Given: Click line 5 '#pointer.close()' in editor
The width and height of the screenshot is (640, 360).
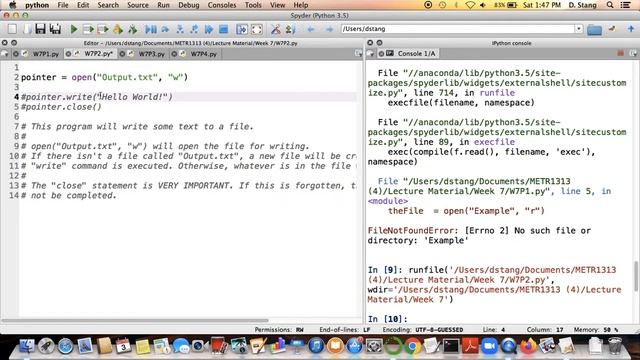Looking at the screenshot, I should click(61, 107).
